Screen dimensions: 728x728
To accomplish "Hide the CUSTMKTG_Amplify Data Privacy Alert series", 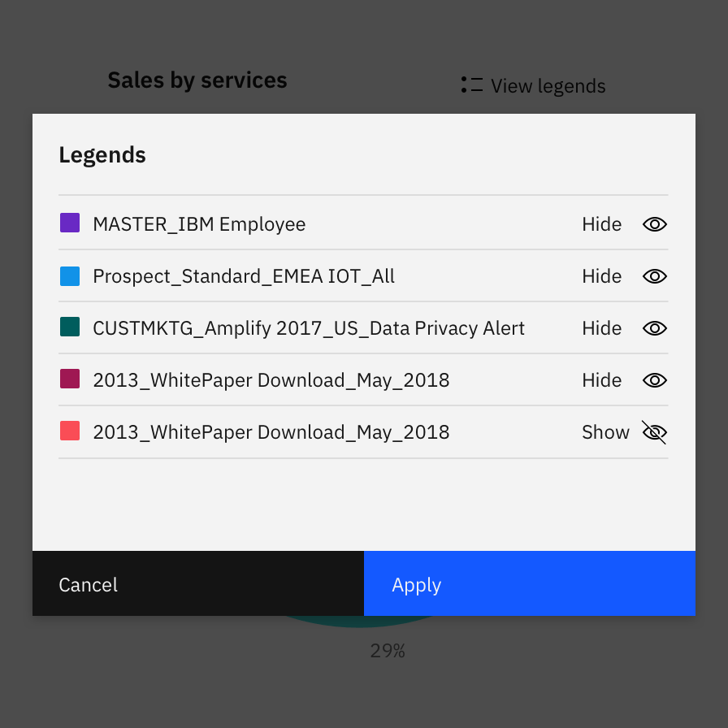I will [x=601, y=328].
